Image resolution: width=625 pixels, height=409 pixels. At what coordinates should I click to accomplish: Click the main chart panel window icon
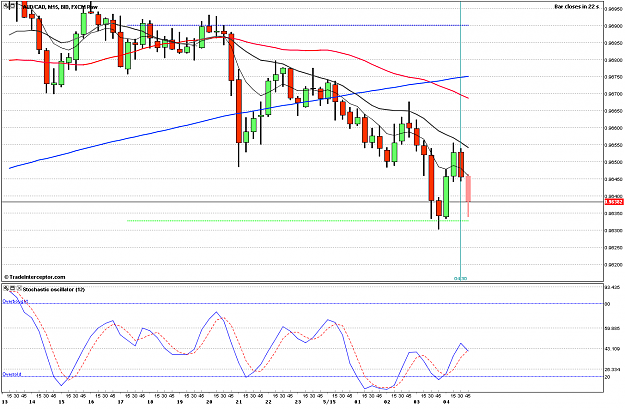(x=12, y=6)
